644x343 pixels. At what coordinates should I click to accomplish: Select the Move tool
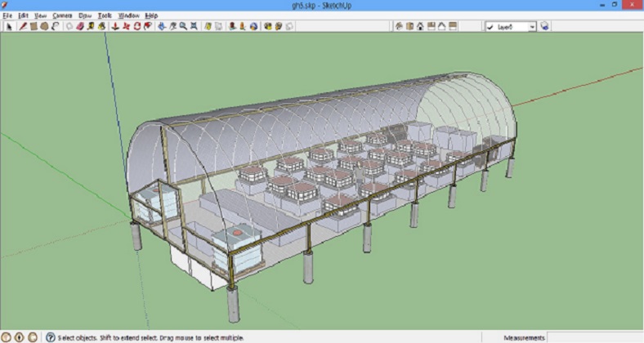click(127, 27)
